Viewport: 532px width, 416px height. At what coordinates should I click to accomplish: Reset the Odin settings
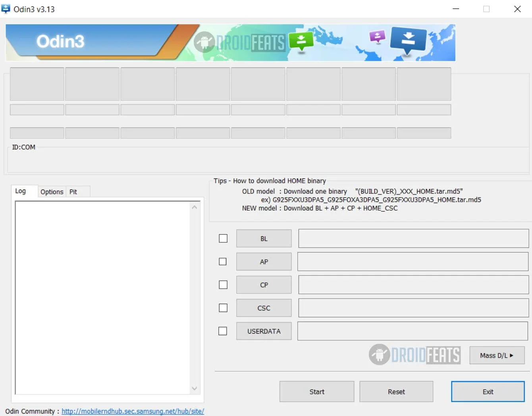point(396,391)
